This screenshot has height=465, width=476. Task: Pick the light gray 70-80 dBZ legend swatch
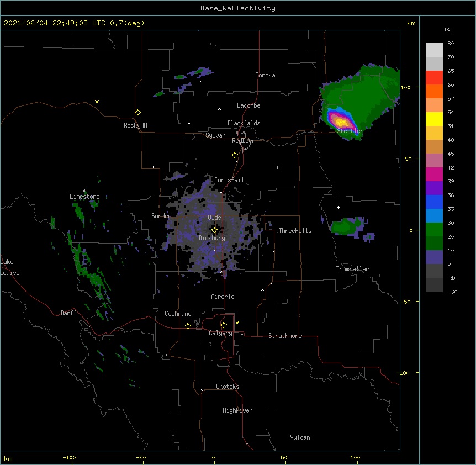(x=434, y=50)
